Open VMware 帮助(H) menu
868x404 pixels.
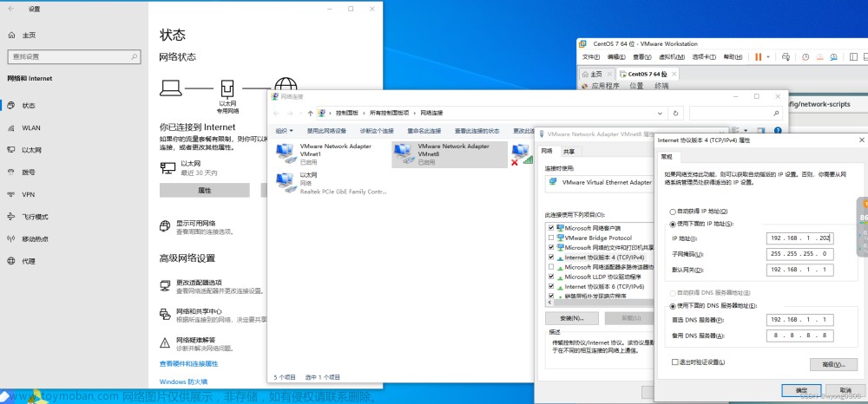coord(733,57)
